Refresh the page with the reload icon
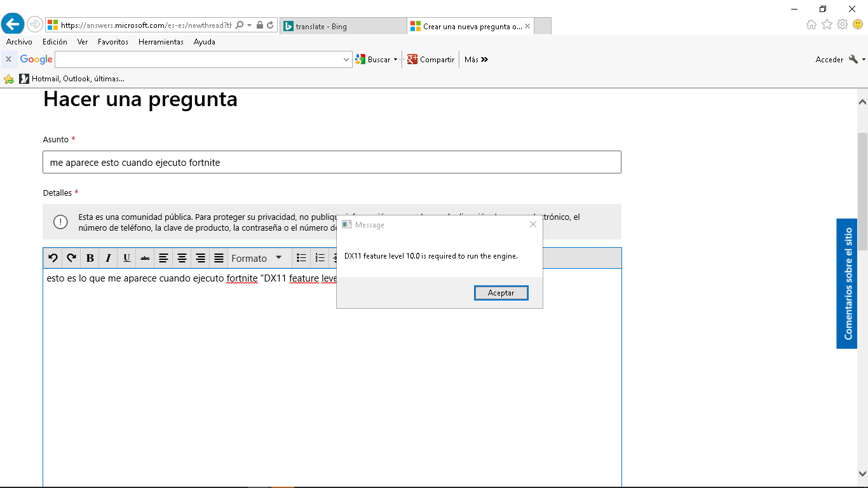 (x=270, y=25)
